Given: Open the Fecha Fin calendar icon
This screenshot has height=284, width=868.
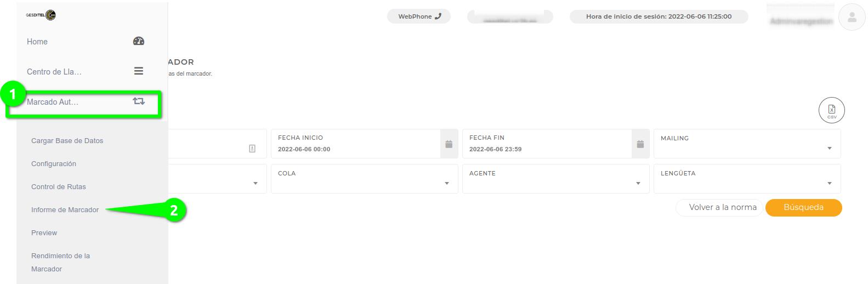Looking at the screenshot, I should click(x=640, y=144).
